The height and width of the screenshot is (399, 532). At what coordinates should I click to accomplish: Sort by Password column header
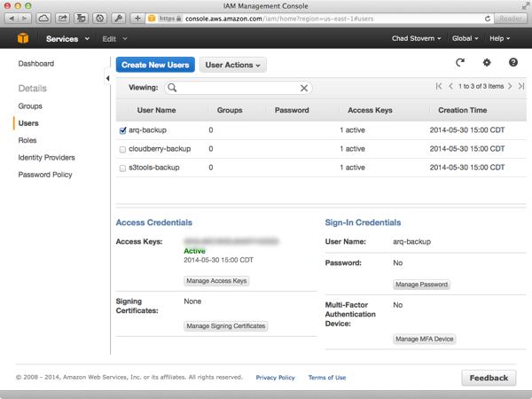292,110
